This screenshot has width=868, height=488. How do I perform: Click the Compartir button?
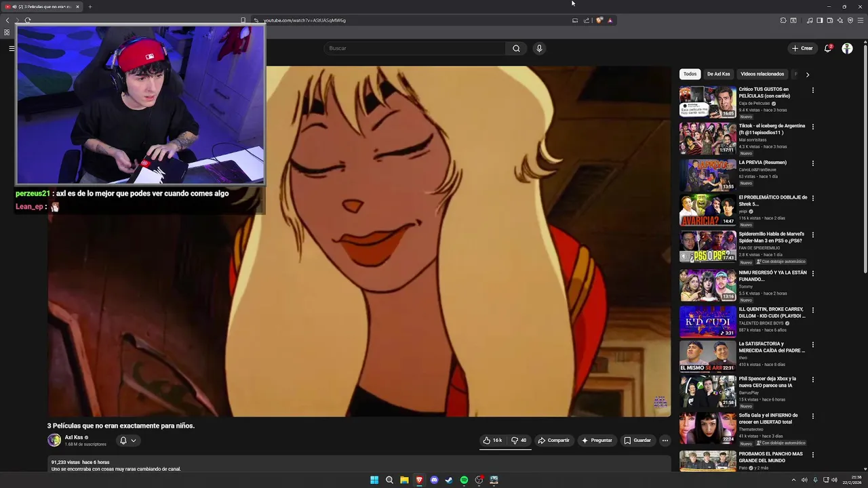553,441
